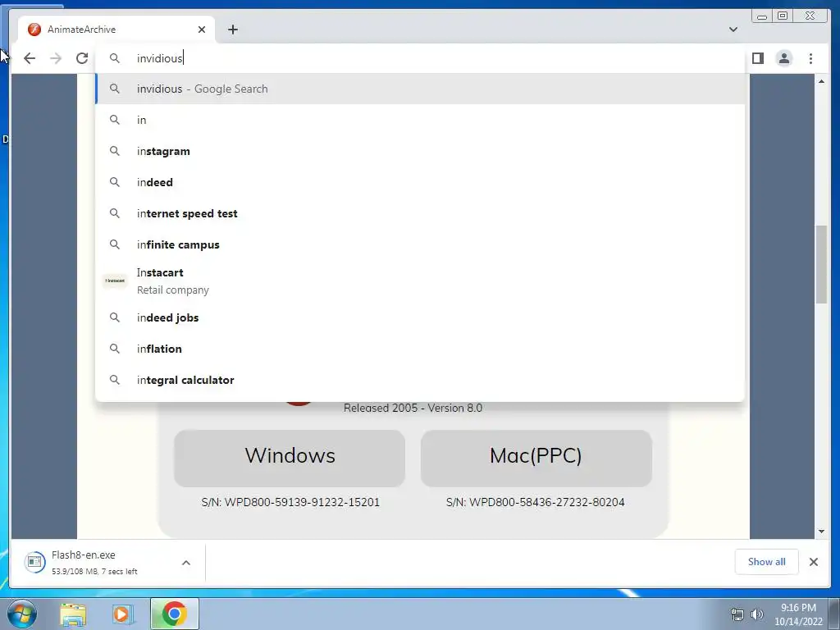This screenshot has width=840, height=630.
Task: Open the Windows Start menu
Action: [x=21, y=614]
